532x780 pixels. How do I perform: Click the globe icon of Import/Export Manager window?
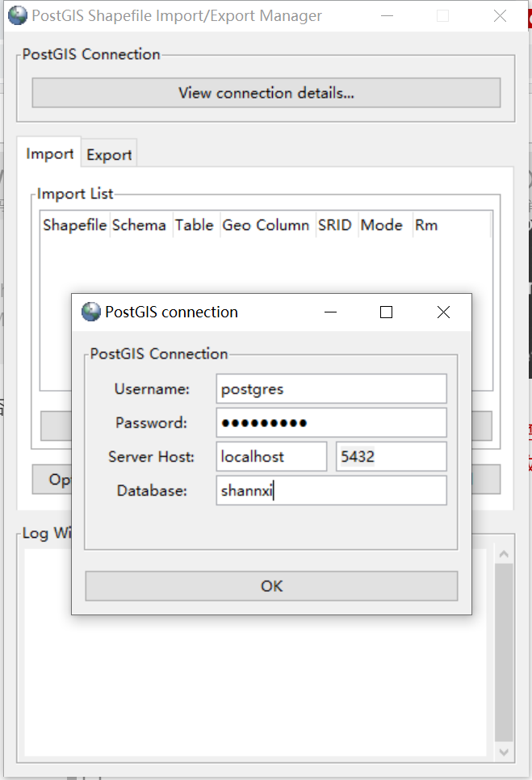18,15
